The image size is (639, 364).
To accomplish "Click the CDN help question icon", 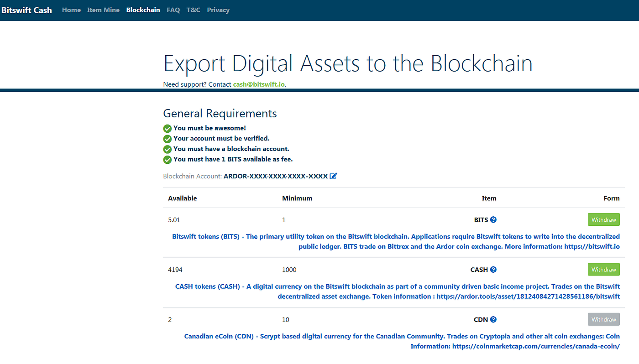I will pos(493,319).
